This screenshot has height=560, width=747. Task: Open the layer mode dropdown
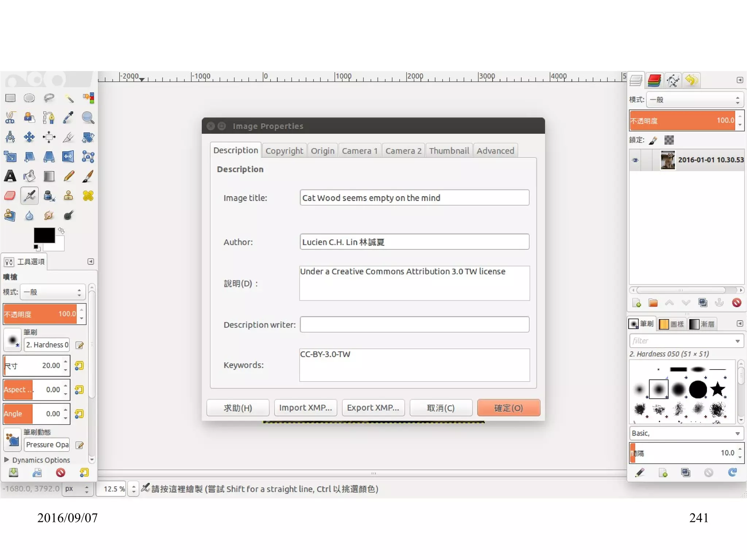(695, 100)
